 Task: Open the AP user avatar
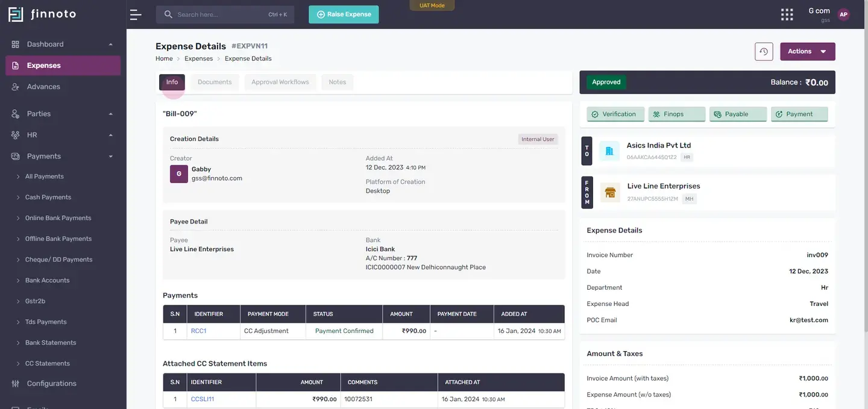(843, 14)
